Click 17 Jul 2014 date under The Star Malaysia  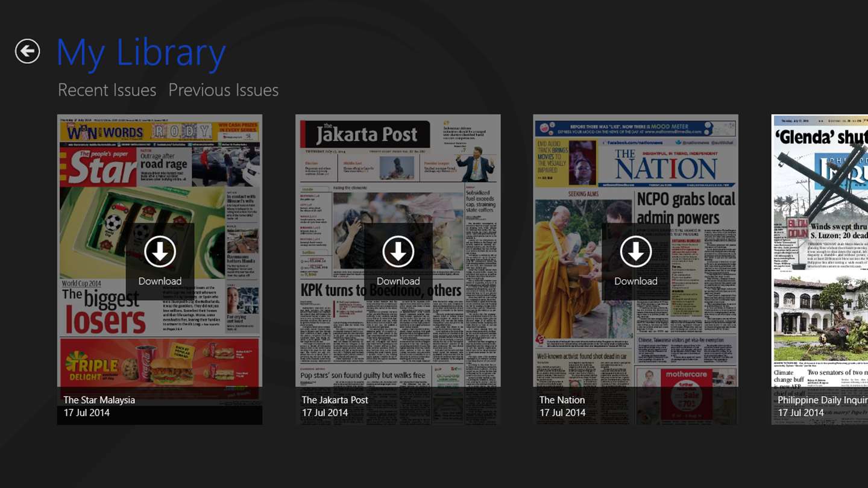click(87, 413)
